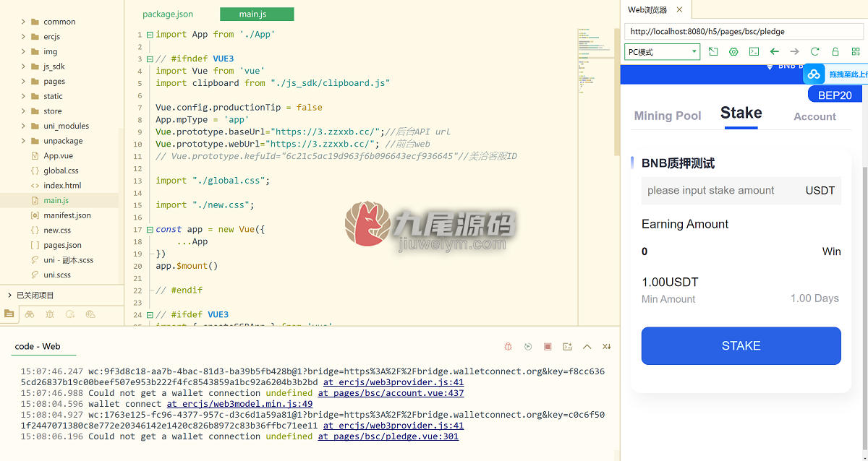Viewport: 868px width, 461px height.
Task: Select the main.js editor tab
Action: [257, 14]
